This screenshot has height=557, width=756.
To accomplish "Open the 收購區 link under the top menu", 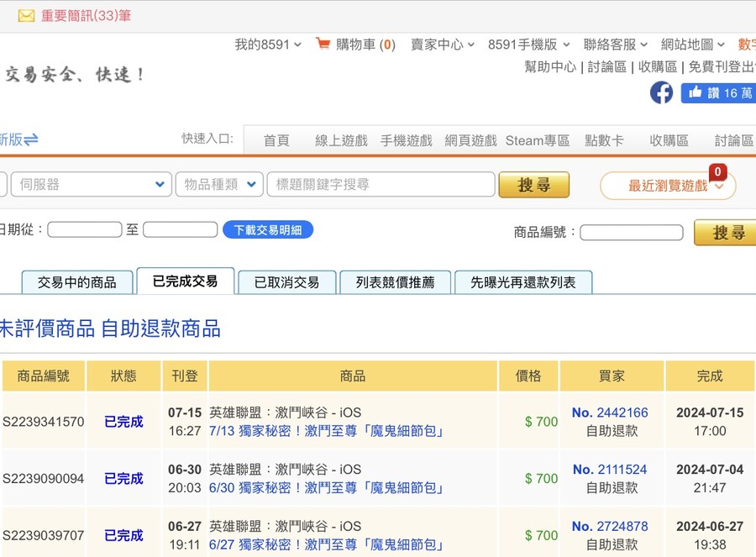I will tap(658, 66).
